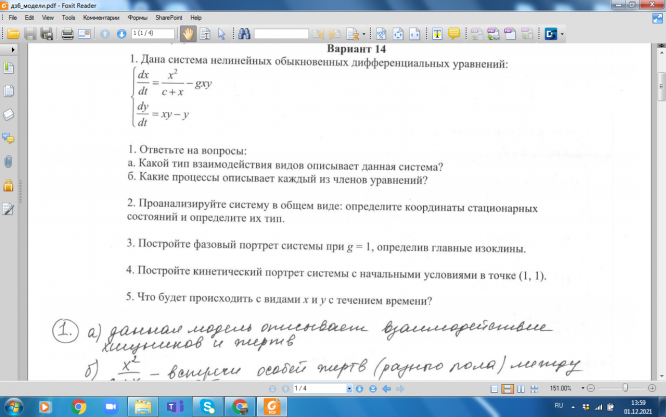Switch to Continuous Facing layout

click(x=534, y=389)
